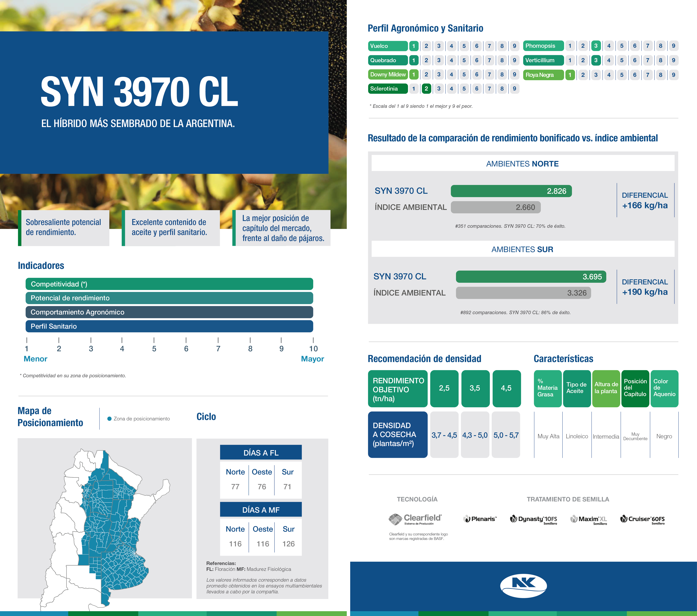Click the Posición del Capítulo column header
The height and width of the screenshot is (616, 697).
[x=635, y=389]
